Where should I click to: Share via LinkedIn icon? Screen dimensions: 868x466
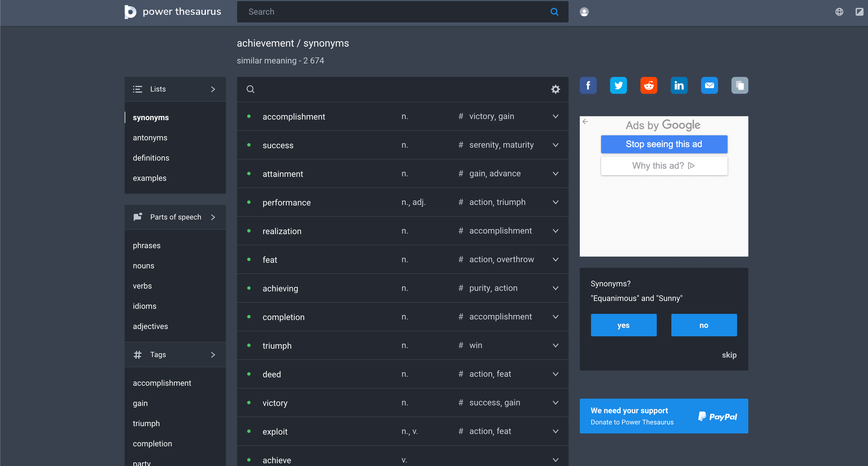point(679,86)
